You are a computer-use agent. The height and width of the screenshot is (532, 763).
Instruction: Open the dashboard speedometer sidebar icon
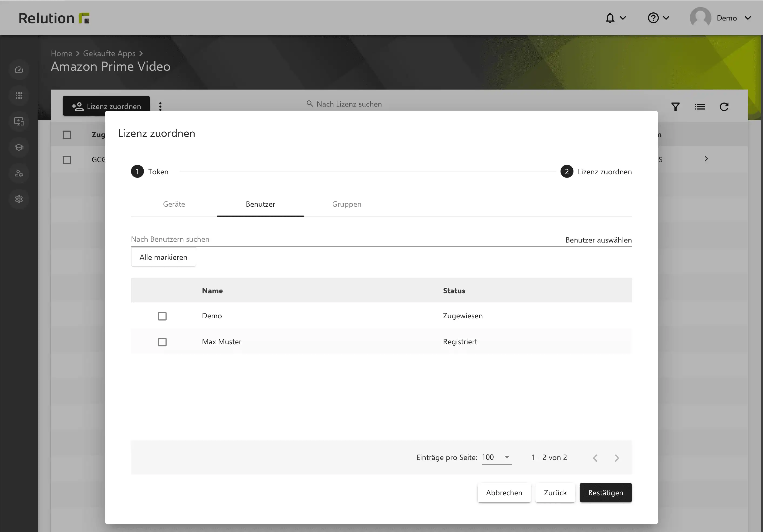click(x=19, y=70)
